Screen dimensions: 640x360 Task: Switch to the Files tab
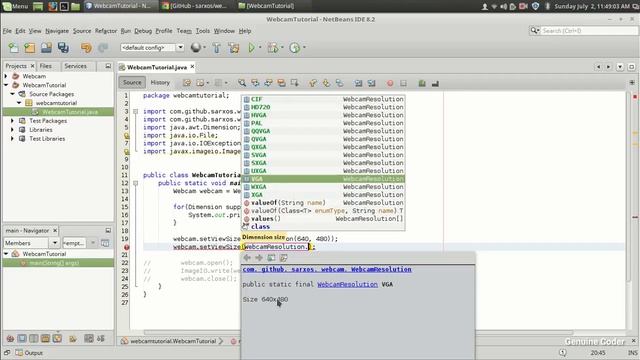(46, 66)
